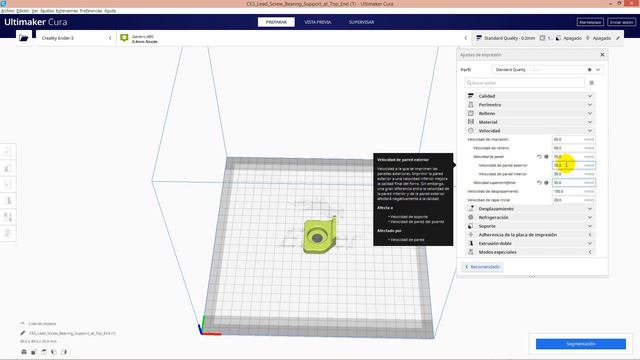Screen dimensions: 640x360
Task: Select model file name in object list
Action: click(72, 333)
